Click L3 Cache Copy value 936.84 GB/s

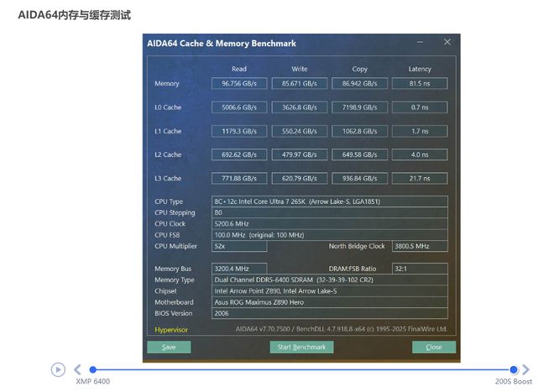[x=359, y=178]
